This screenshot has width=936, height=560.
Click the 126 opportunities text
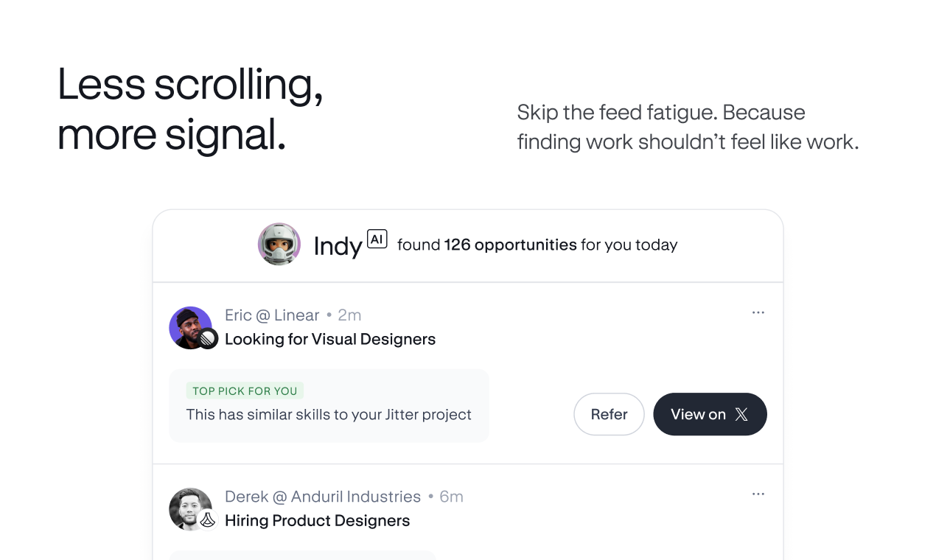[x=510, y=245]
